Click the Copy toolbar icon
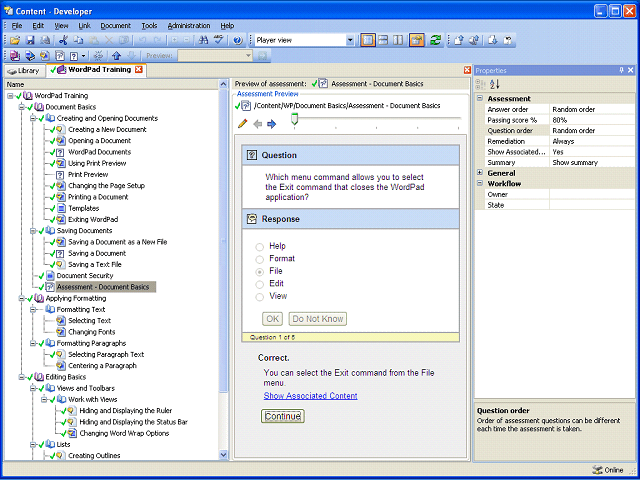Viewport: 640px width, 480px height. click(78, 40)
